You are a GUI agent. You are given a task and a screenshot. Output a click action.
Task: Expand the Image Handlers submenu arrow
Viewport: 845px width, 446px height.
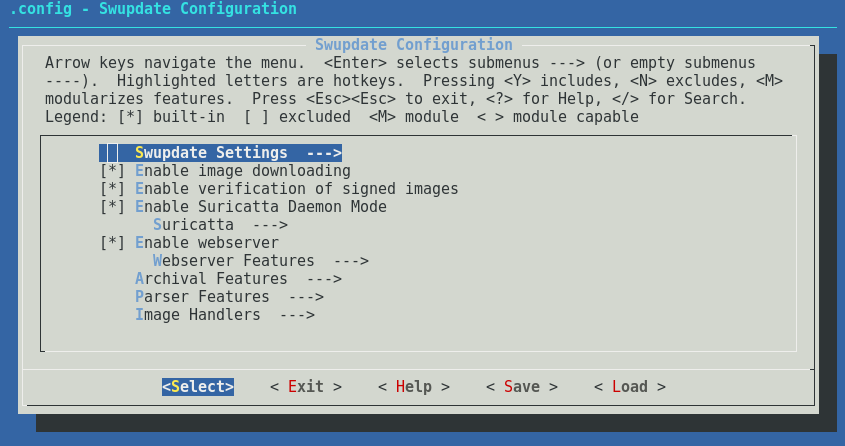pyautogui.click(x=297, y=315)
